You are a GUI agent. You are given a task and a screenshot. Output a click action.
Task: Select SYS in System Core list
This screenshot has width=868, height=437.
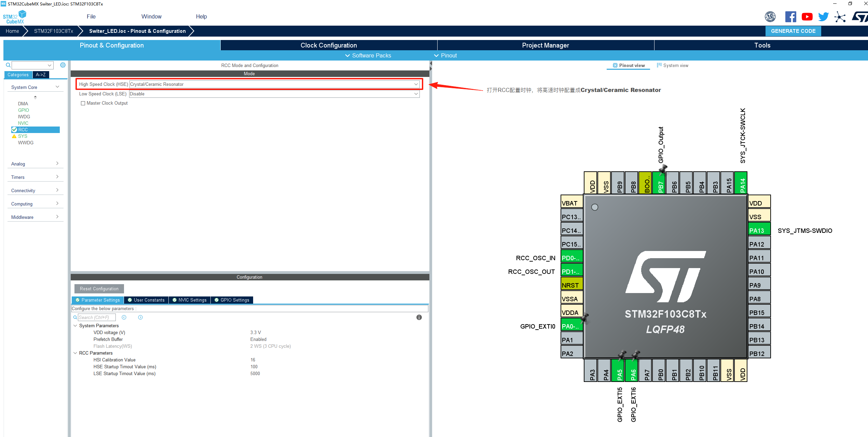click(23, 136)
